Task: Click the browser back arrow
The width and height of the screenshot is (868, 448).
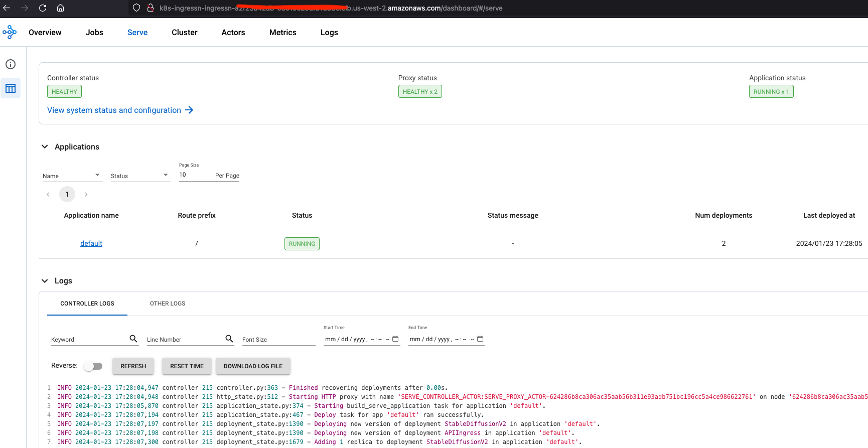Action: click(x=7, y=8)
